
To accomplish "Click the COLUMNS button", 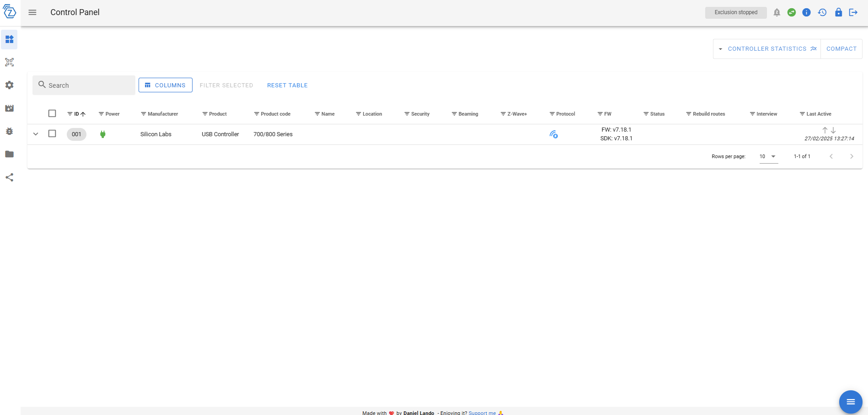I will click(x=166, y=85).
